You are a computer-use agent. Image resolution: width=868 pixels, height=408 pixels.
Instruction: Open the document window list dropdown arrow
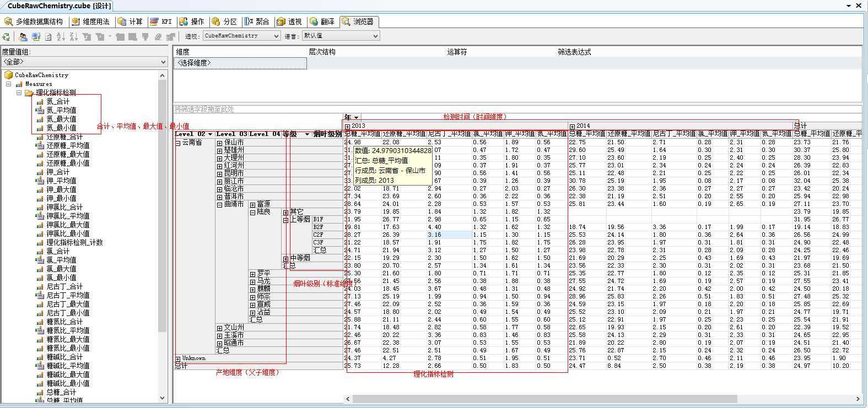pyautogui.click(x=849, y=6)
